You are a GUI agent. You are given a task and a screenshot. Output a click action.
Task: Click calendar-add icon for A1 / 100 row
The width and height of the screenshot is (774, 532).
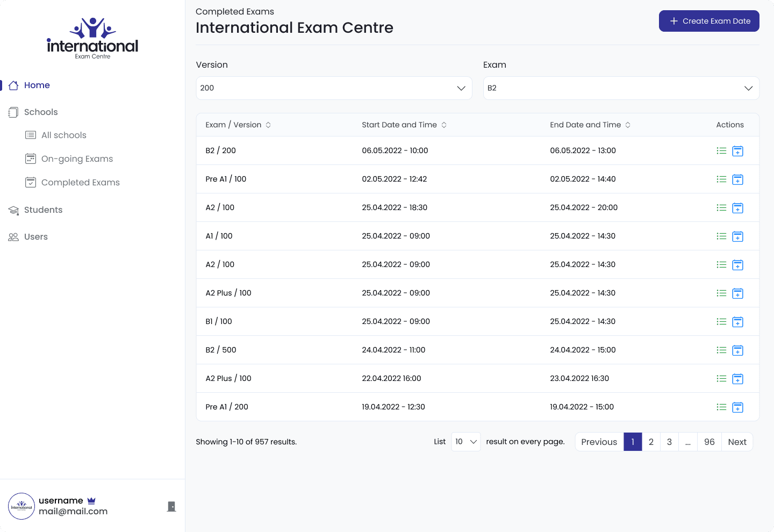coord(738,236)
